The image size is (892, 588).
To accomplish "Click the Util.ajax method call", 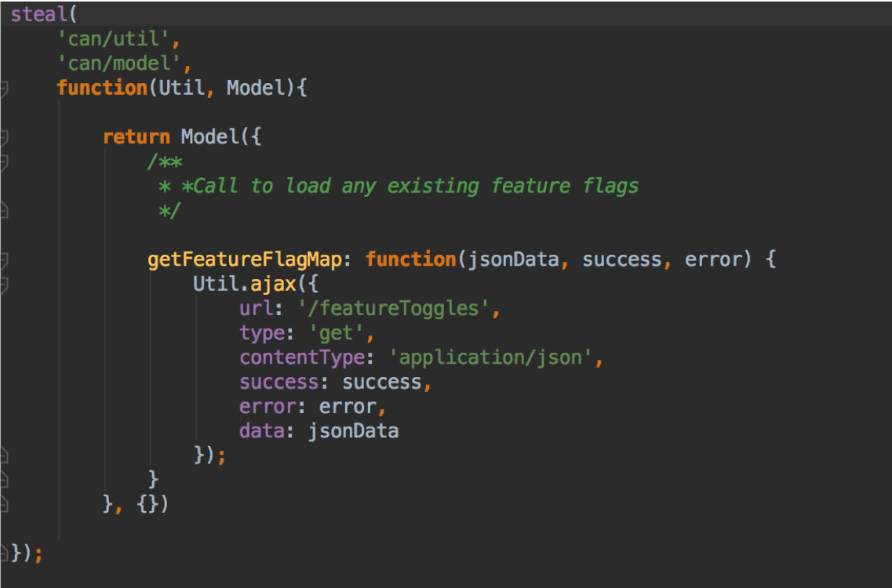I will pyautogui.click(x=246, y=283).
